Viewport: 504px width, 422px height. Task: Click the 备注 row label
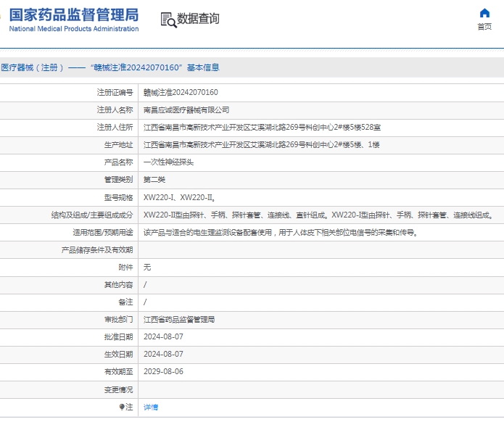(125, 302)
